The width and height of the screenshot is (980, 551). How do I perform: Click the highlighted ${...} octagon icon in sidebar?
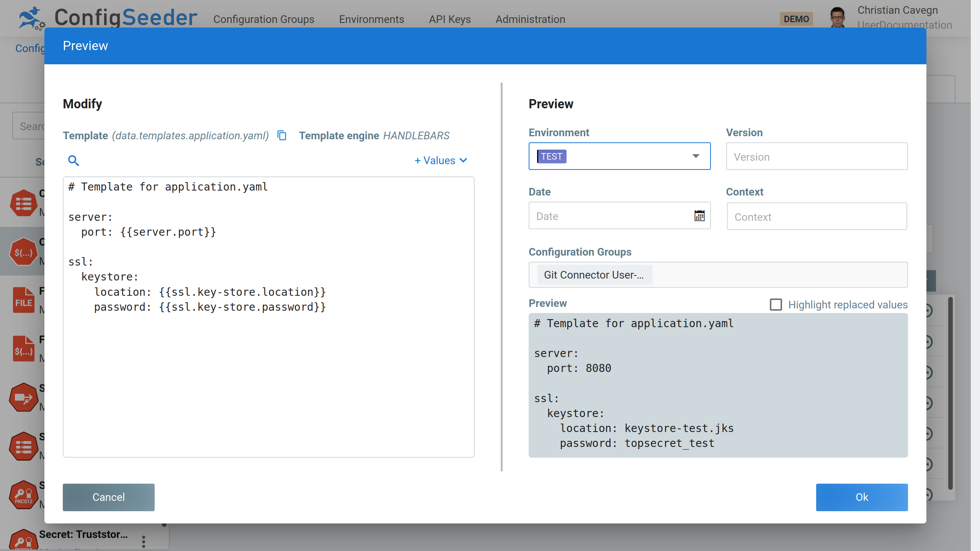pyautogui.click(x=23, y=251)
